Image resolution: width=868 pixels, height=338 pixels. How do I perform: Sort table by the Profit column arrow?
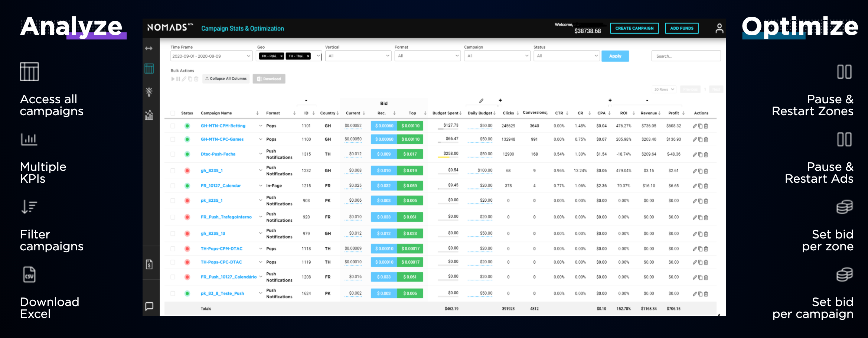tap(683, 113)
